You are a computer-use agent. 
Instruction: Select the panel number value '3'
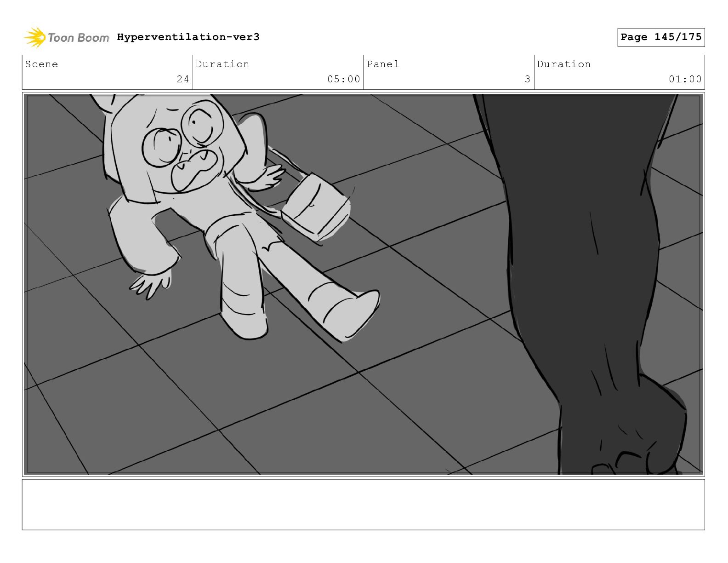[x=528, y=79]
